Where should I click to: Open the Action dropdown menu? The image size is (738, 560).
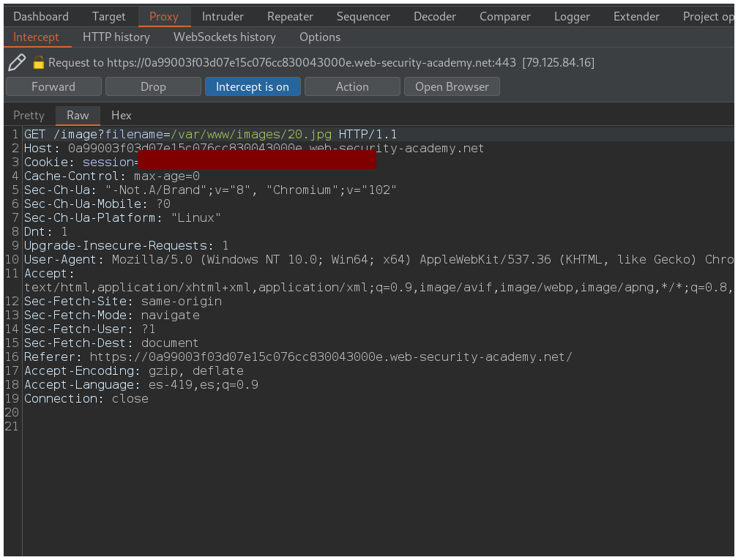[x=352, y=86]
